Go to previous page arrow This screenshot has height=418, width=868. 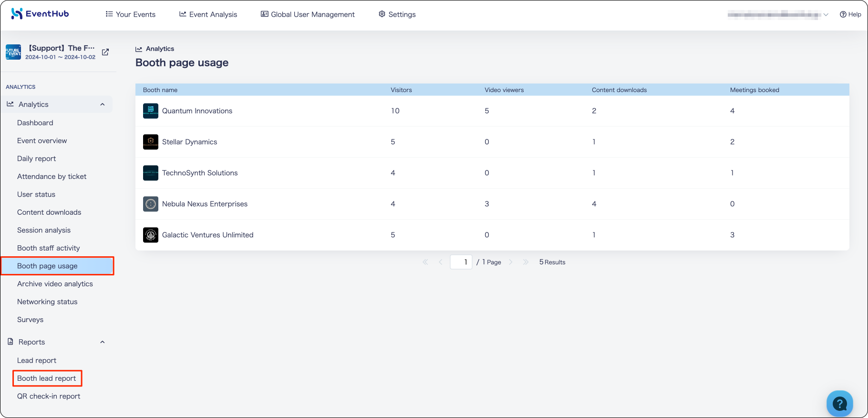tap(441, 262)
